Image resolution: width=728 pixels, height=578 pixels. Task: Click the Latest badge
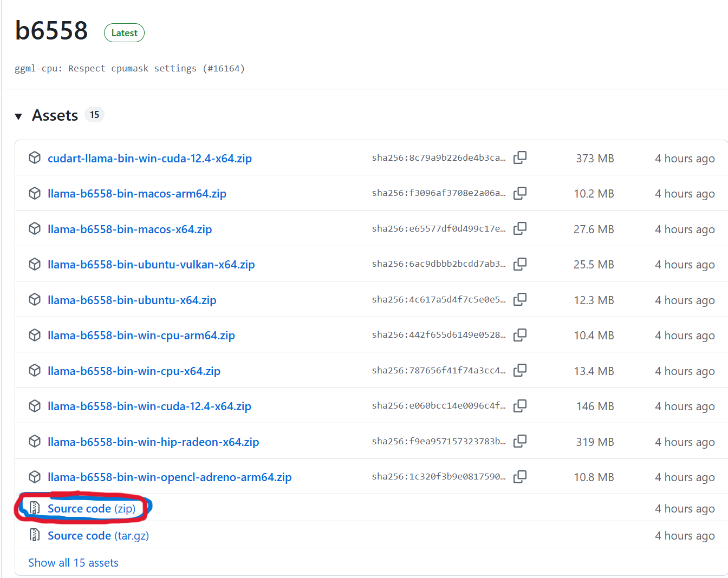point(124,33)
